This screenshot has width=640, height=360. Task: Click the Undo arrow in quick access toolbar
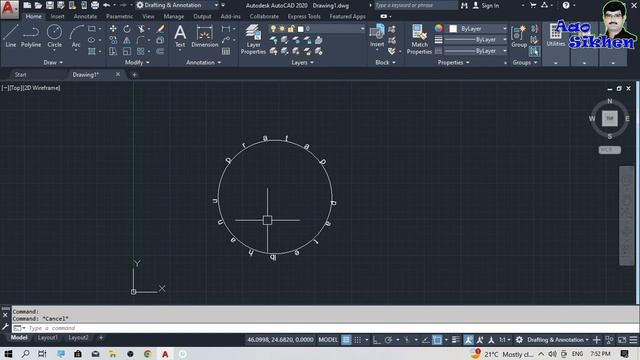107,5
